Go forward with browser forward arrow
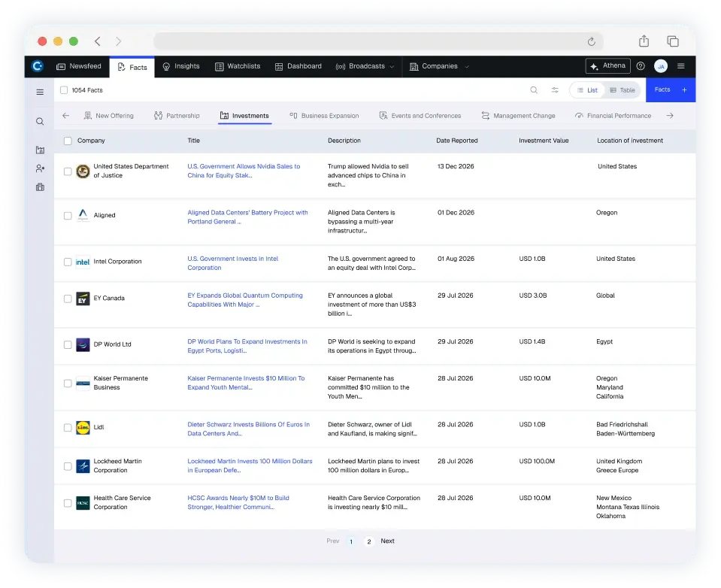This screenshot has width=721, height=588. (x=118, y=41)
